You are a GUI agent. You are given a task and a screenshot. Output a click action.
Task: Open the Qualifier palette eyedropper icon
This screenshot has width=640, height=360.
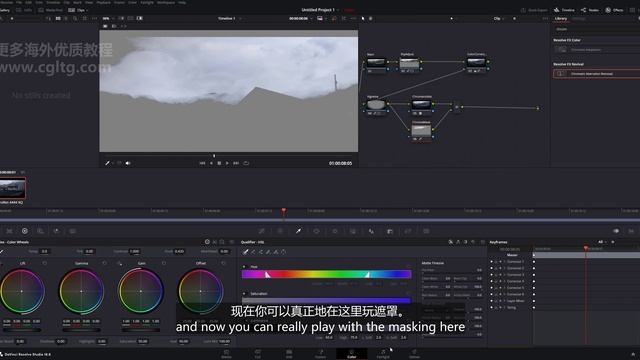(298, 231)
